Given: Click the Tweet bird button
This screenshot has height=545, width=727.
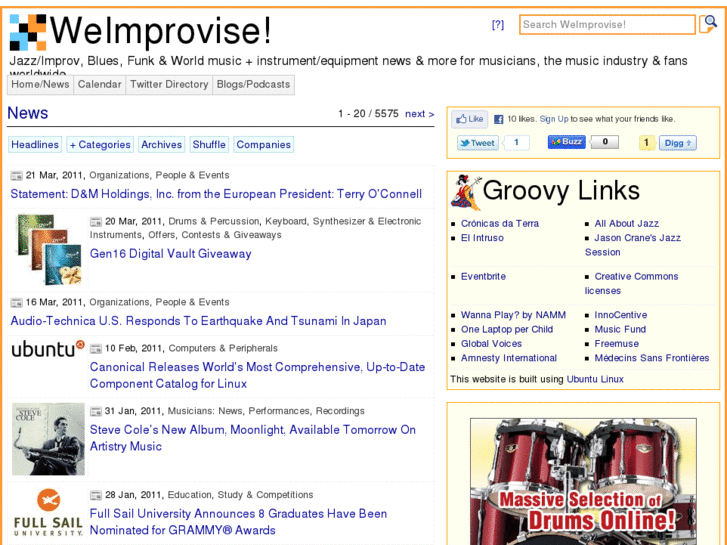Looking at the screenshot, I should (x=478, y=143).
